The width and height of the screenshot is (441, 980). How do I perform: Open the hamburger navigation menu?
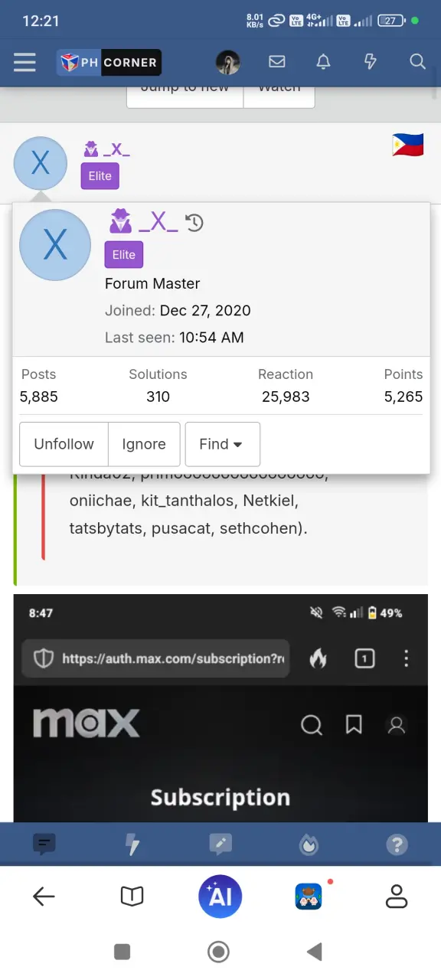[24, 62]
